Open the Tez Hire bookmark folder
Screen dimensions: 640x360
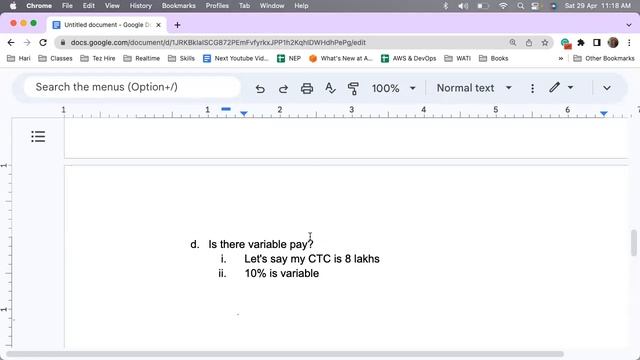[98, 59]
